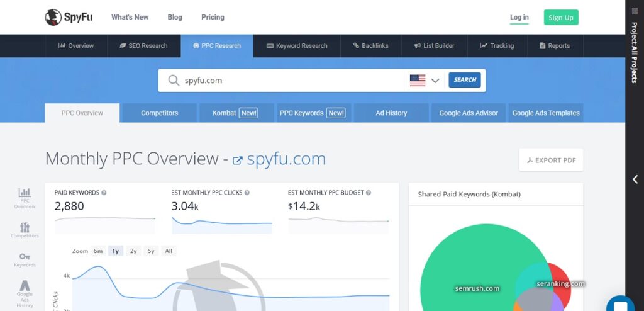The width and height of the screenshot is (644, 311).
Task: Click the Tracking line-chart icon
Action: (484, 46)
